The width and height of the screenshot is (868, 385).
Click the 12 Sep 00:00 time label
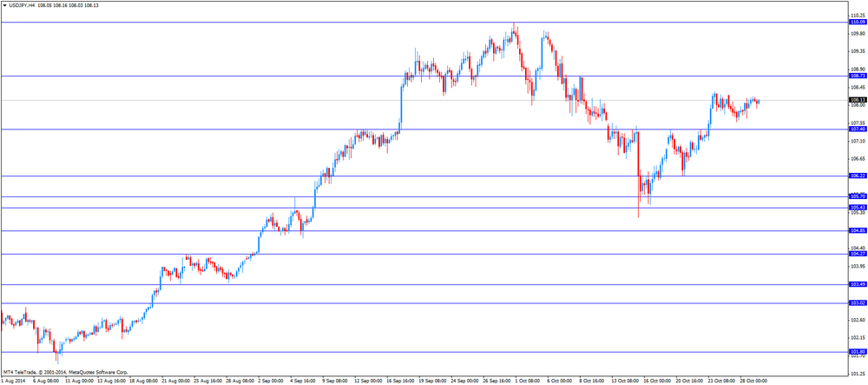[368, 382]
